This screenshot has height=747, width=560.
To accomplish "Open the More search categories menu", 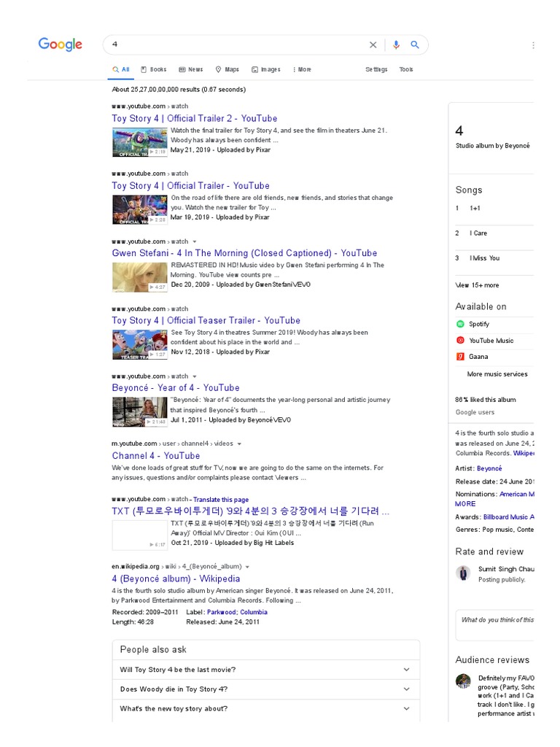I will [x=301, y=69].
